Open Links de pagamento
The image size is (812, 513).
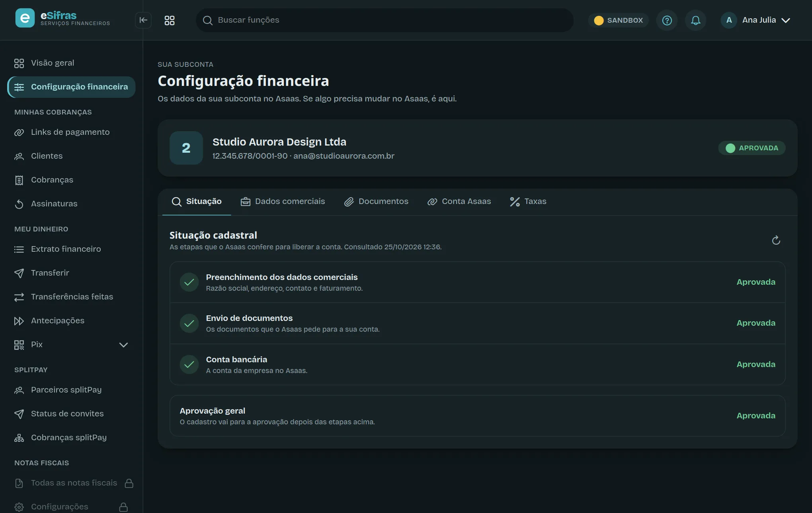pyautogui.click(x=71, y=132)
